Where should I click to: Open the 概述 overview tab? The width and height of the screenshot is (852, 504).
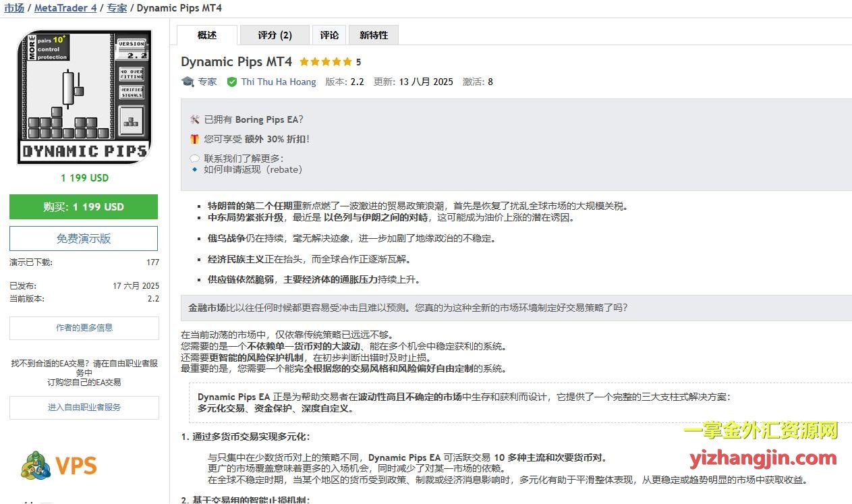207,35
